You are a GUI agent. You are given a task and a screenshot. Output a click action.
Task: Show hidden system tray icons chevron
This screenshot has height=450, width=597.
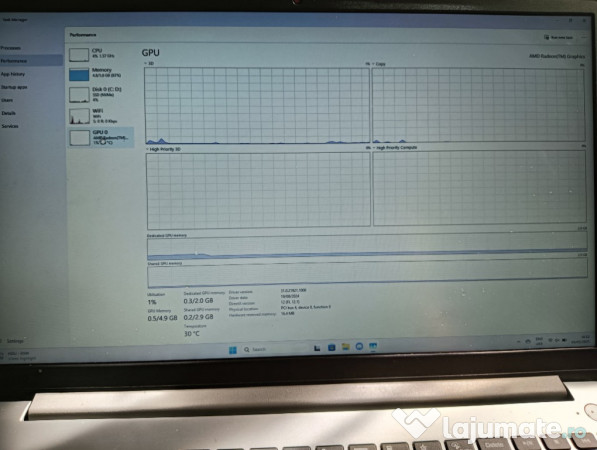[x=518, y=341]
